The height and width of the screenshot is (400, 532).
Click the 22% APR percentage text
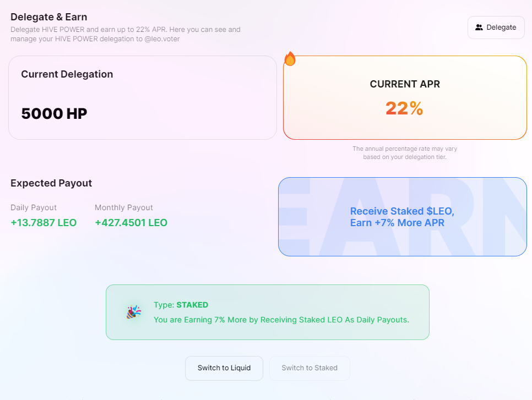click(404, 108)
